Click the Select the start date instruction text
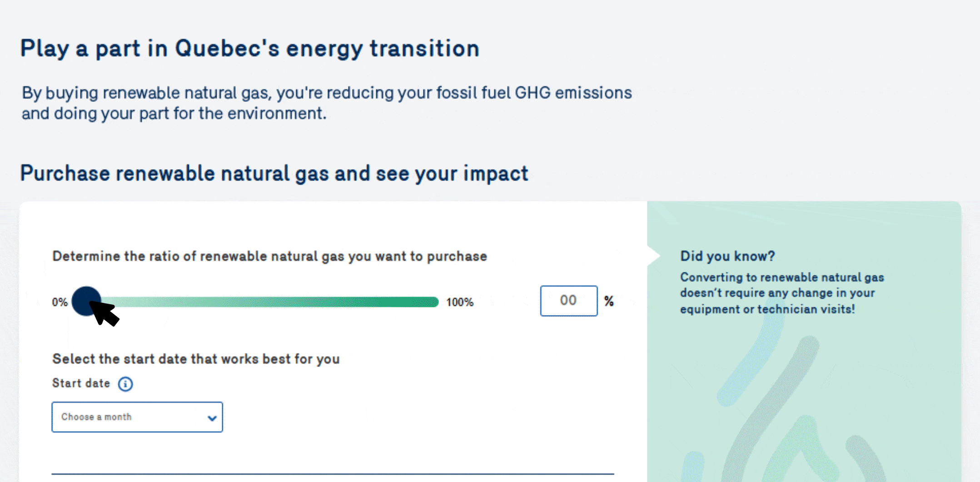This screenshot has width=980, height=482. pyautogui.click(x=196, y=359)
